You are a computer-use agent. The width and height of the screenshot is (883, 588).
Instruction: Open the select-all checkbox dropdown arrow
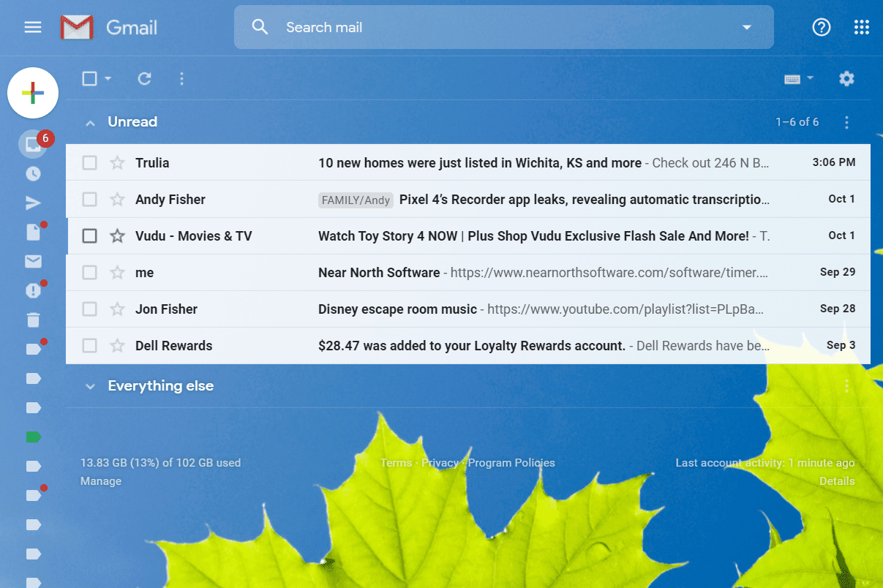(x=108, y=79)
